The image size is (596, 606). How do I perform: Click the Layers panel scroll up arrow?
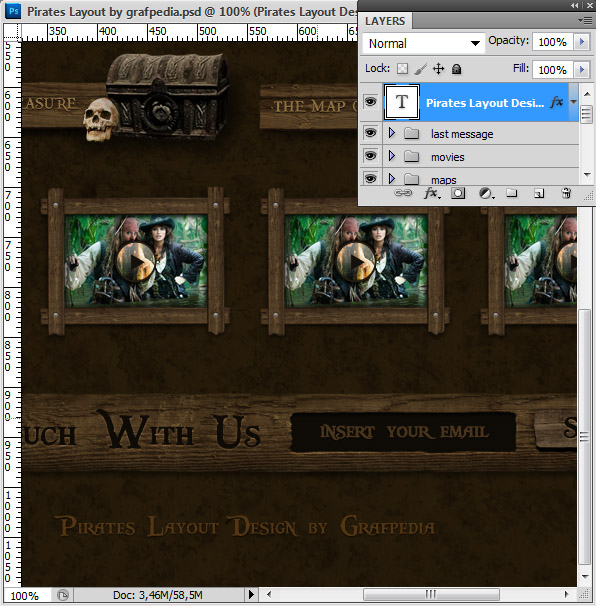tap(587, 94)
